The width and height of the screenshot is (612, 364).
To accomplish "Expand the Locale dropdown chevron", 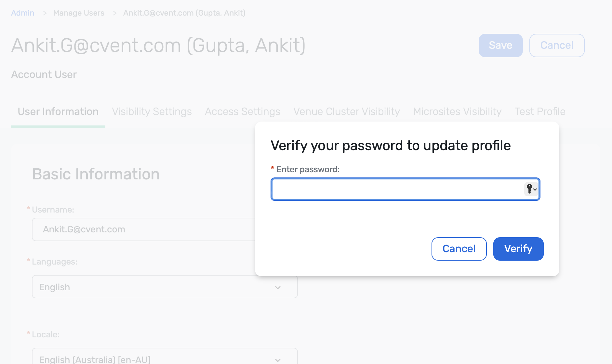I will coord(278,360).
